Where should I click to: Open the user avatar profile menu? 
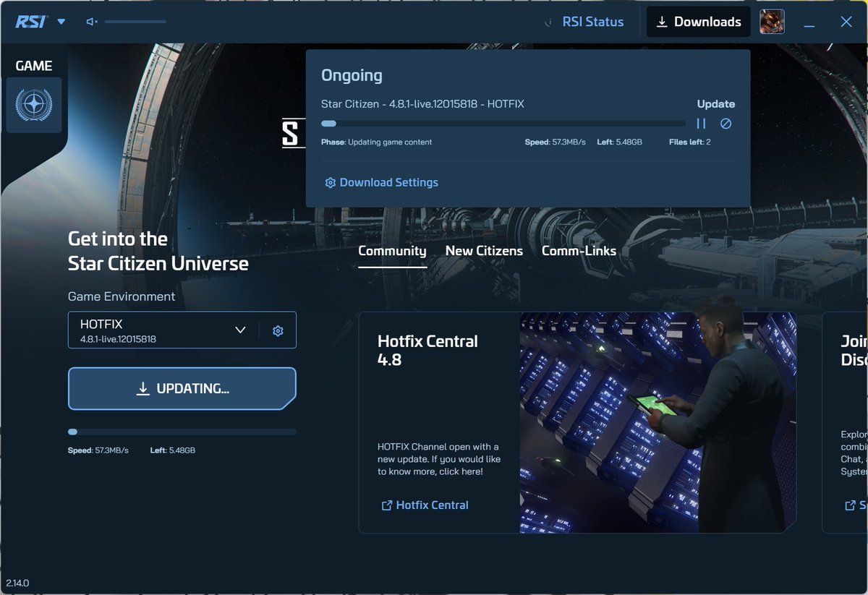point(772,22)
